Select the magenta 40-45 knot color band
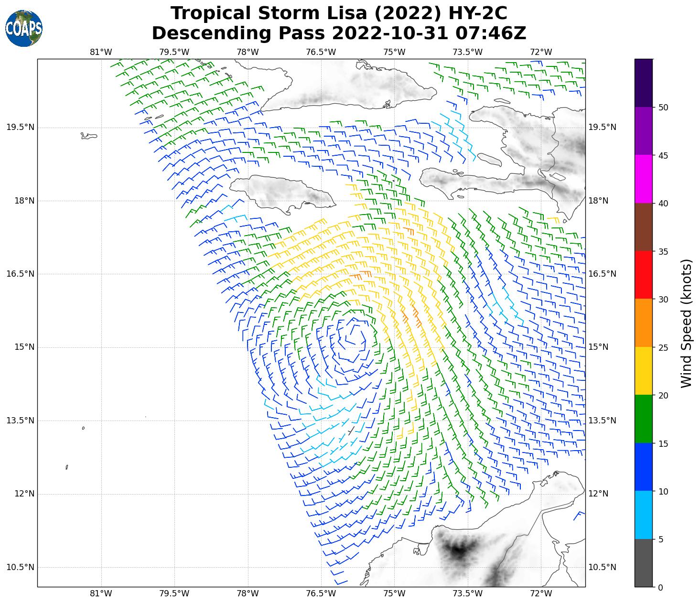 [643, 179]
